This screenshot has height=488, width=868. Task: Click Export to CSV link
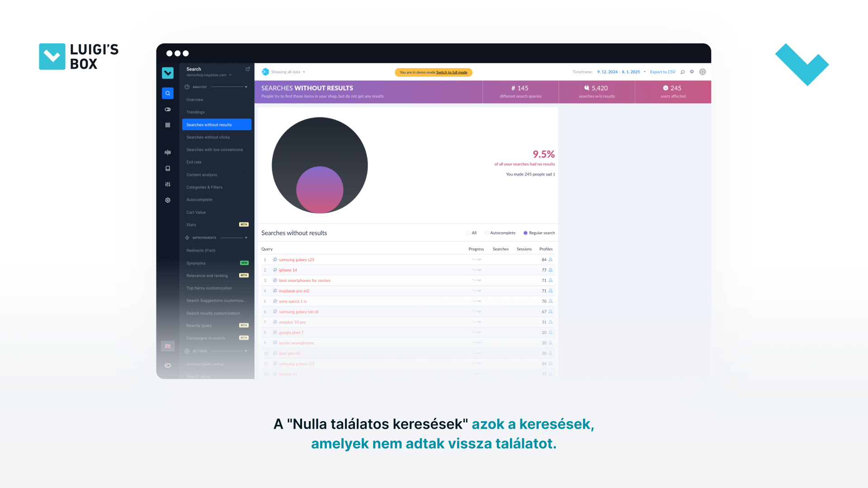(663, 72)
